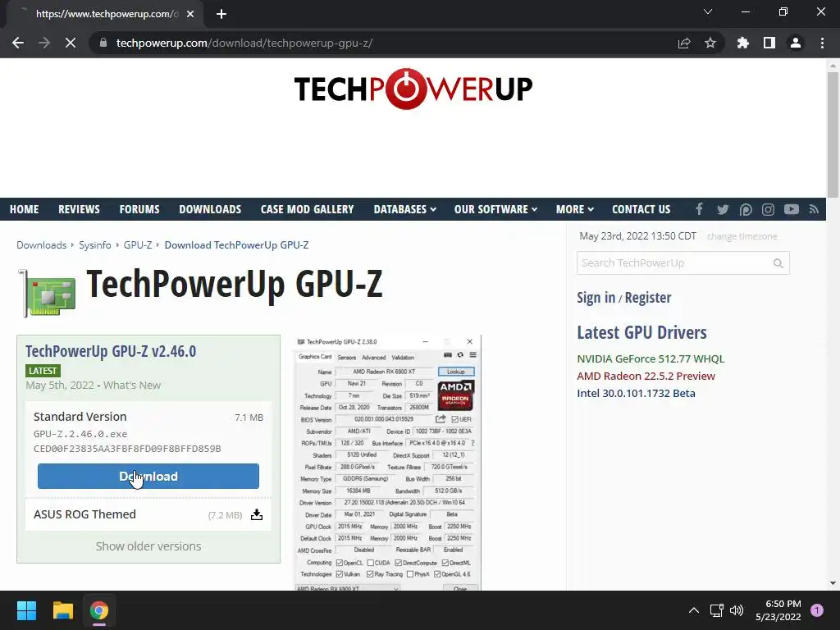Viewport: 840px width, 630px height.
Task: Open the Chrome profile avatar
Action: tap(796, 43)
